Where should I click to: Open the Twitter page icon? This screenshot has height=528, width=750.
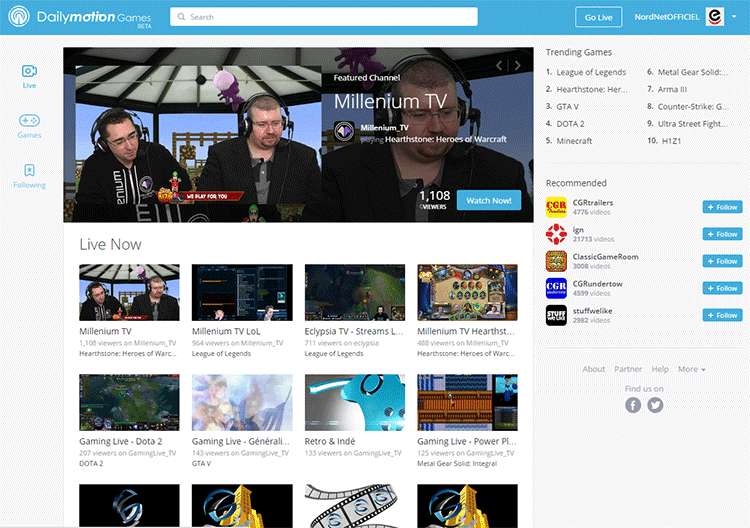tap(655, 405)
